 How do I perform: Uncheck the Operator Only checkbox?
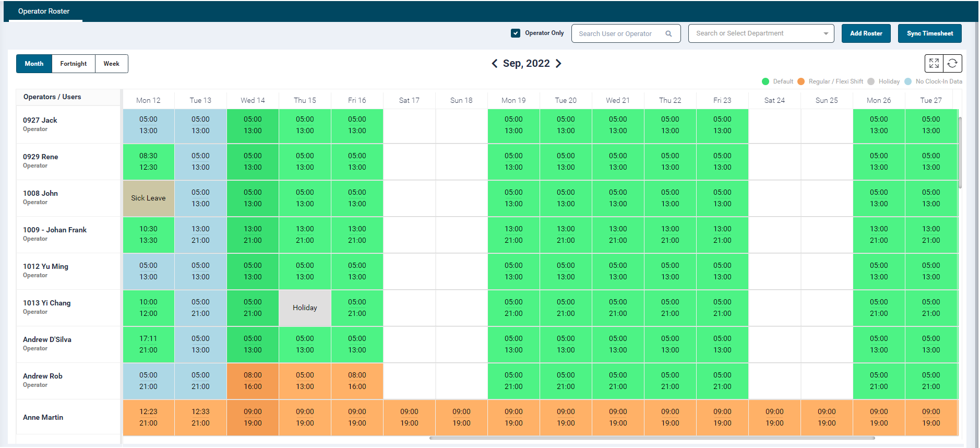coord(516,33)
